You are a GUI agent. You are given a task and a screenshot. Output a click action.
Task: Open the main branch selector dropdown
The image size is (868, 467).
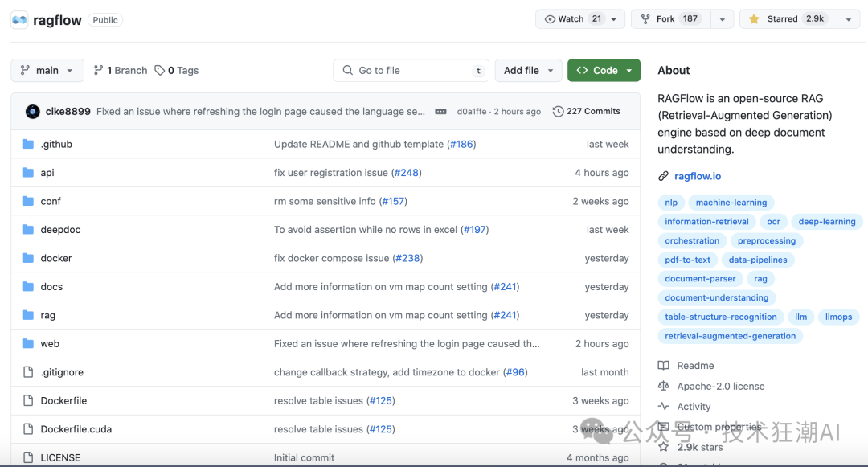tap(47, 71)
